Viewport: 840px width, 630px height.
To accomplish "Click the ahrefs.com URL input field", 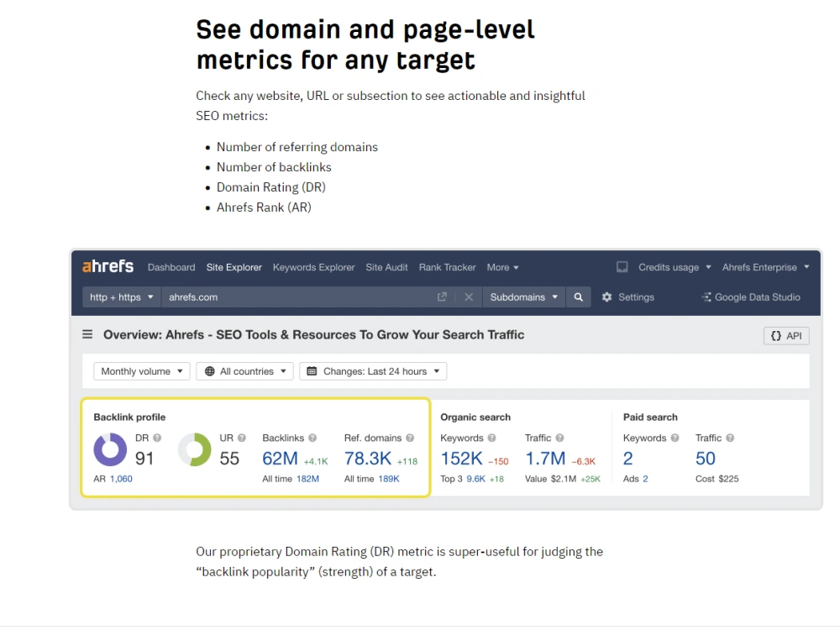I will click(297, 297).
